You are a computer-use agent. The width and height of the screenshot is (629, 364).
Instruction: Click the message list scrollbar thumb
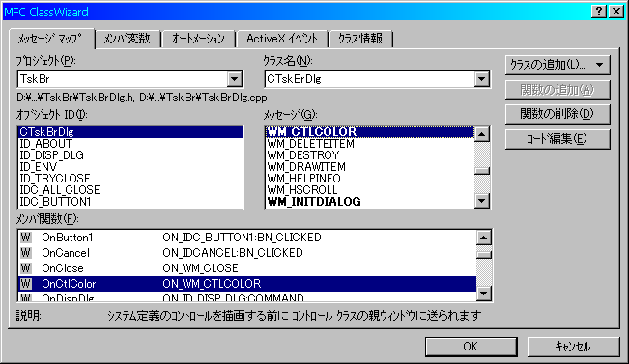(482, 171)
